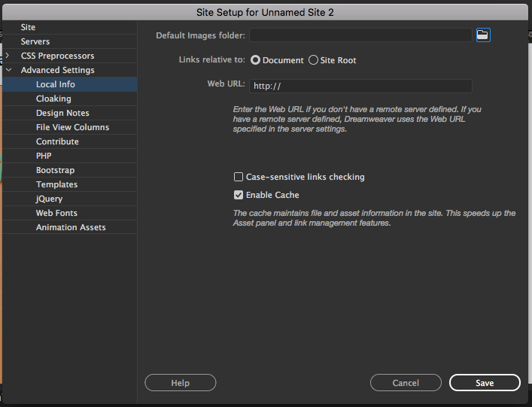Enable Case-sensitive links checking
Screen dimensions: 532x407
(239, 177)
